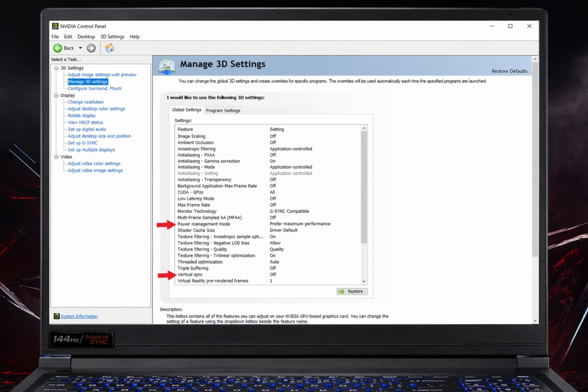Select Antialiasing - FXAA row
The image size is (588, 392).
coord(268,155)
